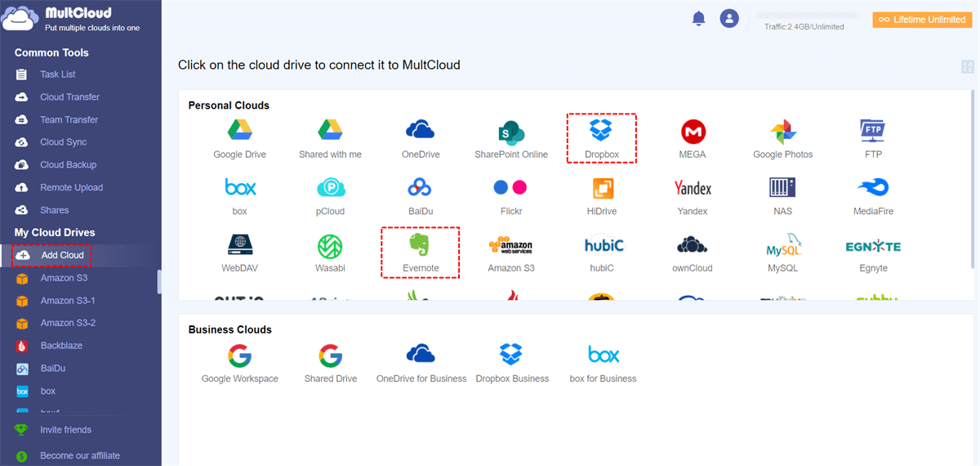Add hubiC cloud drive
The image size is (980, 466).
coord(604,253)
